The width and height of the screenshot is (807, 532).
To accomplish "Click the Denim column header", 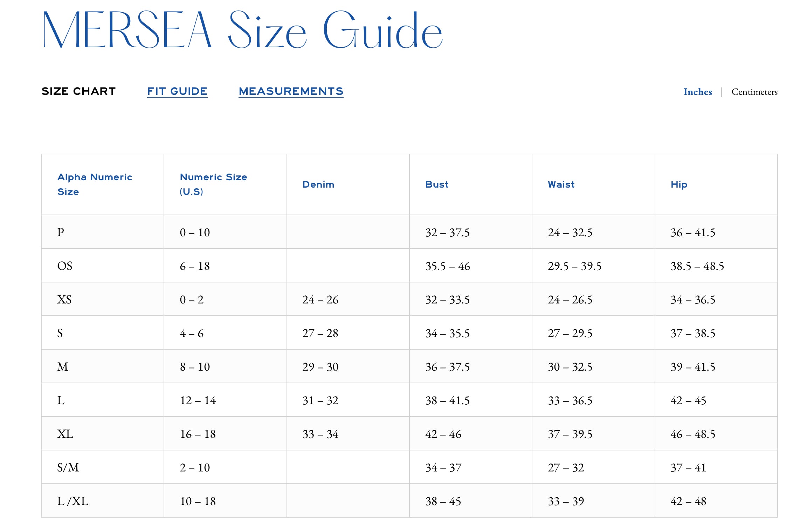I will pyautogui.click(x=318, y=184).
